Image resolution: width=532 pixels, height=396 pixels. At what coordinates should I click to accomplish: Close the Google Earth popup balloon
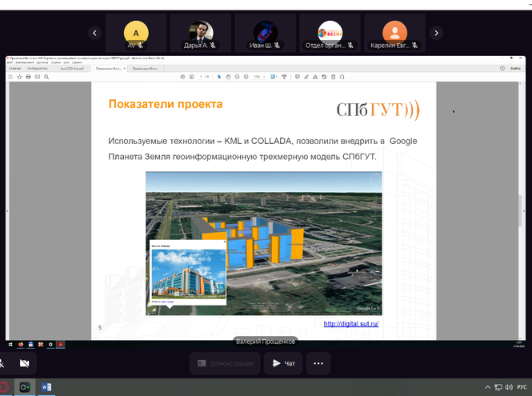225,242
